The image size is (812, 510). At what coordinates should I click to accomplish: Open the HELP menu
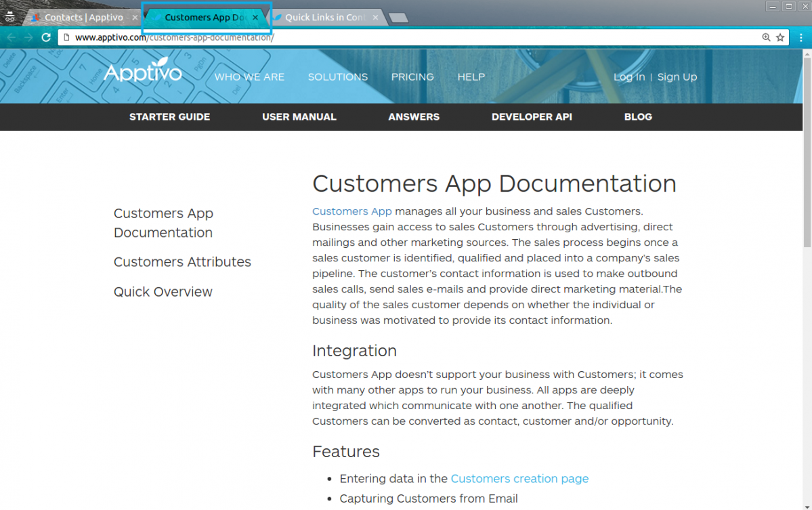pyautogui.click(x=471, y=77)
